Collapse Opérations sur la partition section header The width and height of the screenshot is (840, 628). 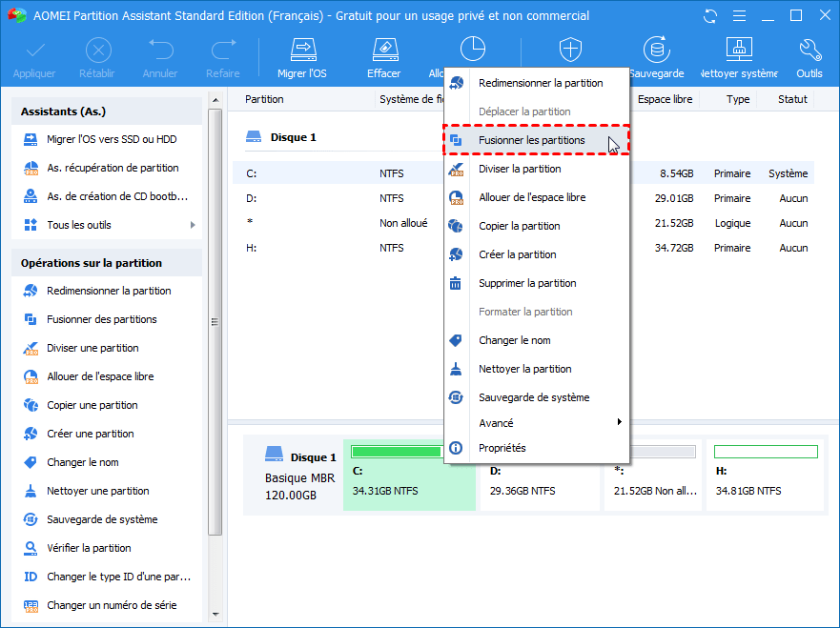[x=107, y=263]
